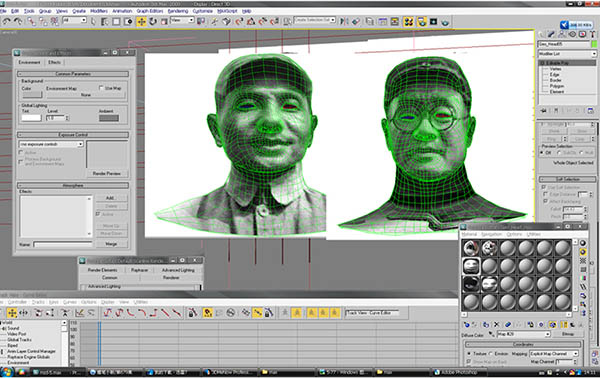Image resolution: width=600 pixels, height=378 pixels.
Task: Open the Rendering menu
Action: coord(178,11)
